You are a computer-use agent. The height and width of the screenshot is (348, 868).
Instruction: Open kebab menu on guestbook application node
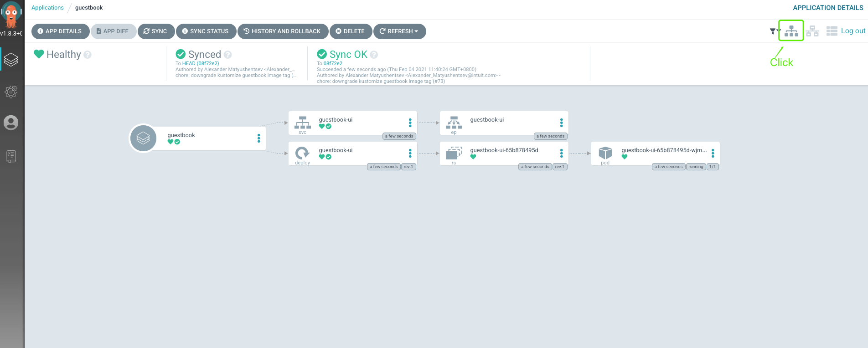point(258,138)
